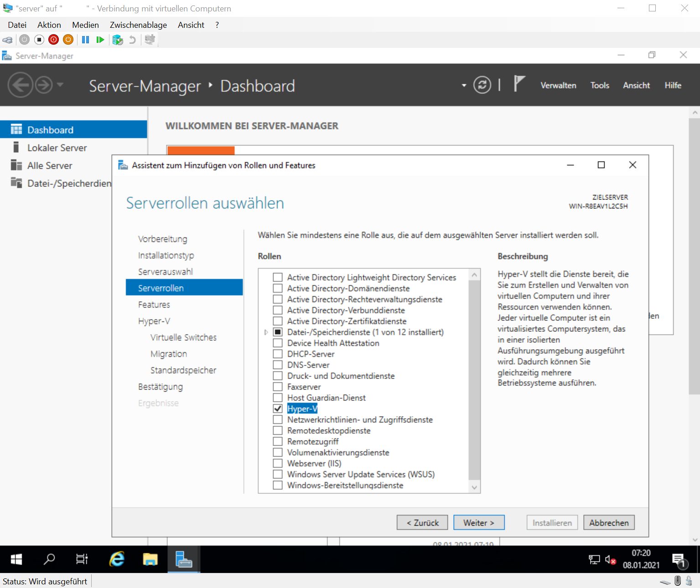Open the notifications flag icon
Screen dimensions: 700x588
click(x=519, y=84)
